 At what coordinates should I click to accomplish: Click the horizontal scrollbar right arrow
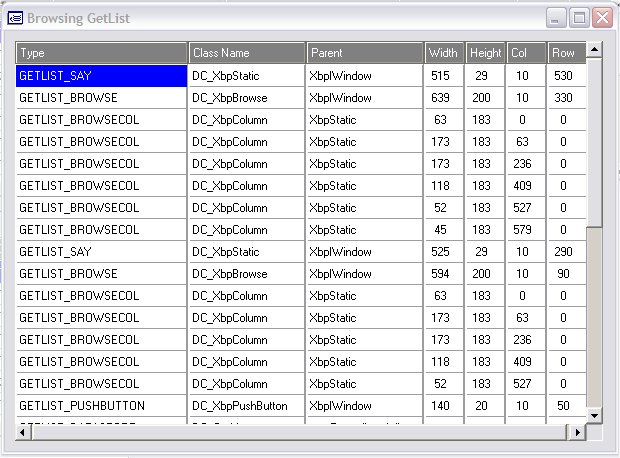[577, 431]
